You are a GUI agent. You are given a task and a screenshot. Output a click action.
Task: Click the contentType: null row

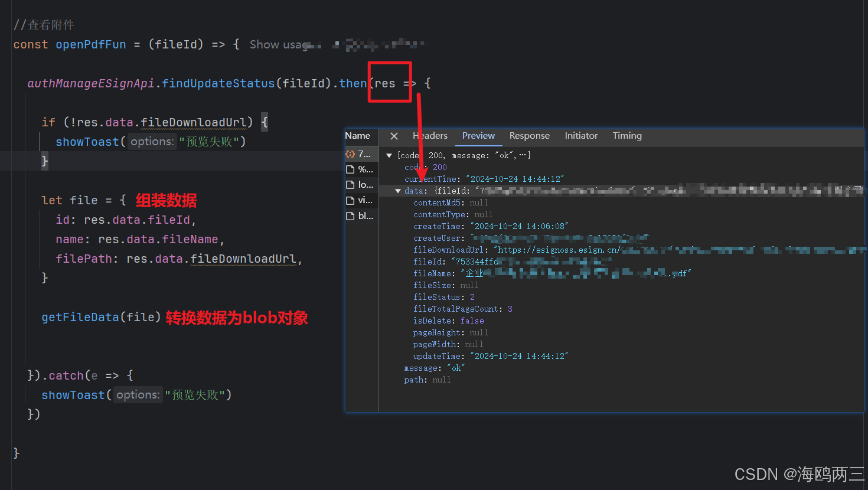tap(453, 214)
